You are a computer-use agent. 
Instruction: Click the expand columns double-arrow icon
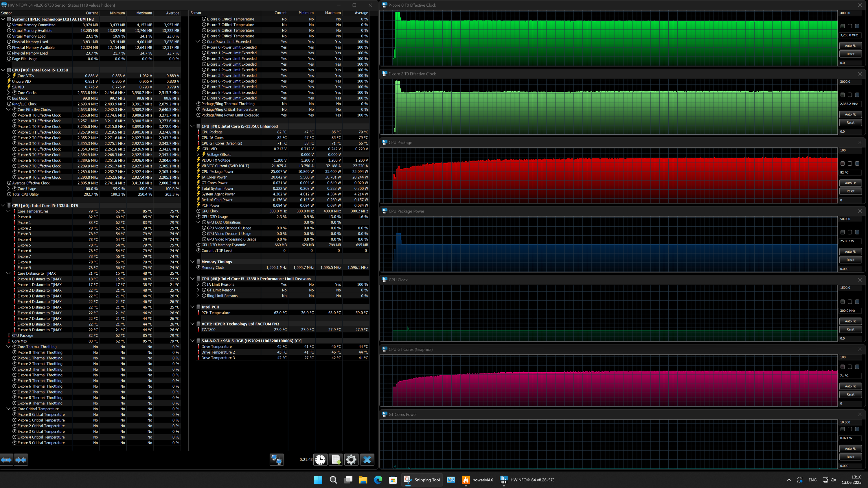(x=6, y=460)
